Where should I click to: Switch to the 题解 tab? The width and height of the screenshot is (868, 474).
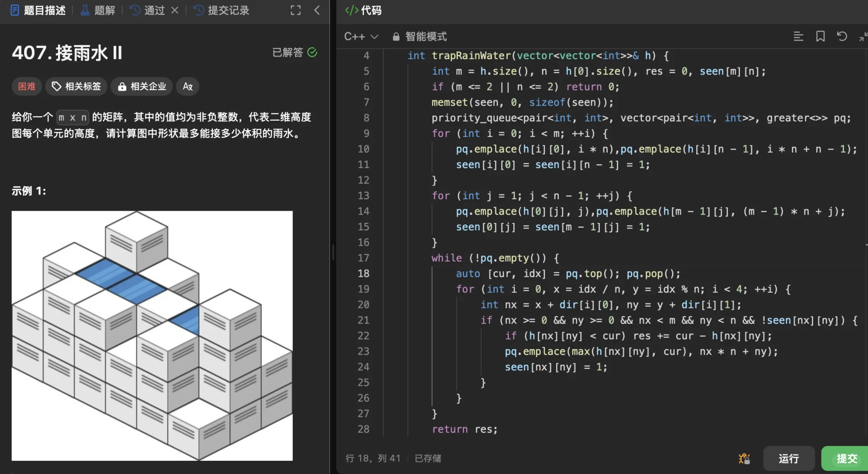pyautogui.click(x=98, y=10)
